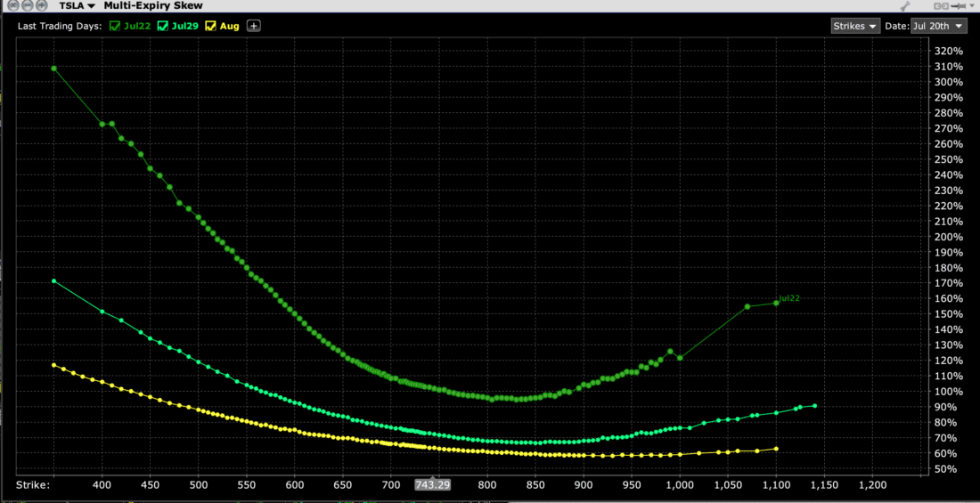Click the 200% volatility axis label
The width and height of the screenshot is (980, 503).
949,237
